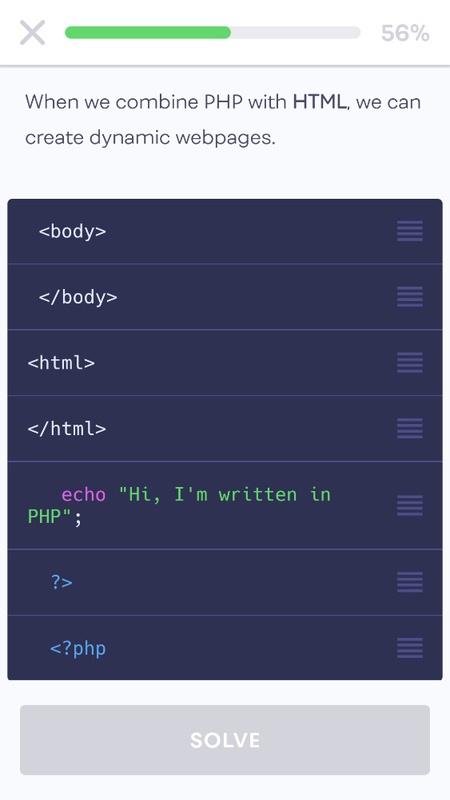Select the </html> code line
450x800 pixels.
225,429
